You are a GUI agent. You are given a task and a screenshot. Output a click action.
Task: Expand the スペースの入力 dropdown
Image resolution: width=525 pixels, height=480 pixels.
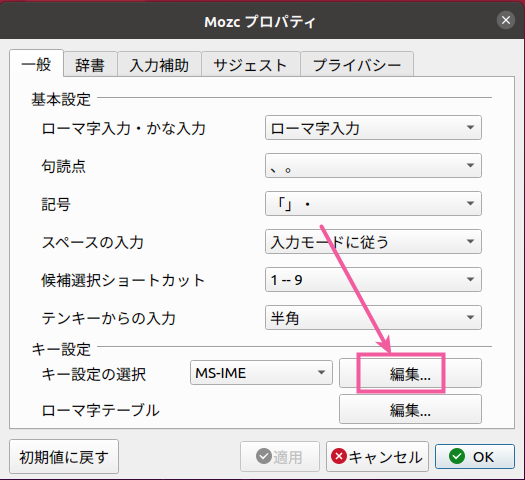click(x=373, y=241)
